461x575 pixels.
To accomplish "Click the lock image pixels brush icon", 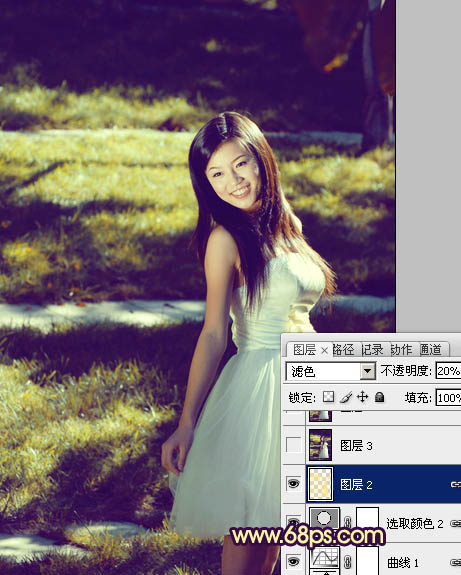I will click(346, 397).
